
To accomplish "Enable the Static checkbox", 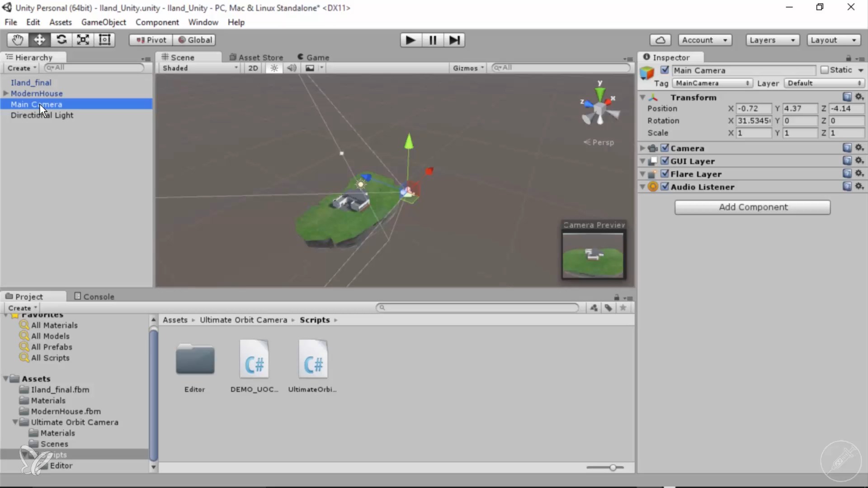I will pos(825,70).
